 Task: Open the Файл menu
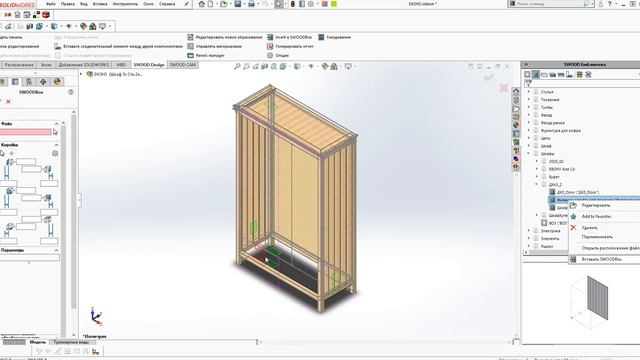pyautogui.click(x=51, y=4)
